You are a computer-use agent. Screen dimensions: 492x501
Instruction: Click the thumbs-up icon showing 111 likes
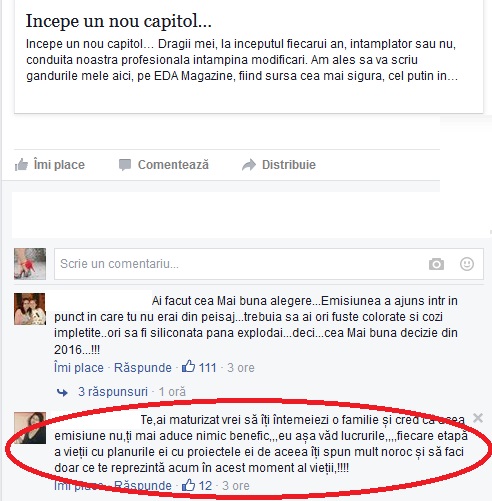click(x=189, y=367)
